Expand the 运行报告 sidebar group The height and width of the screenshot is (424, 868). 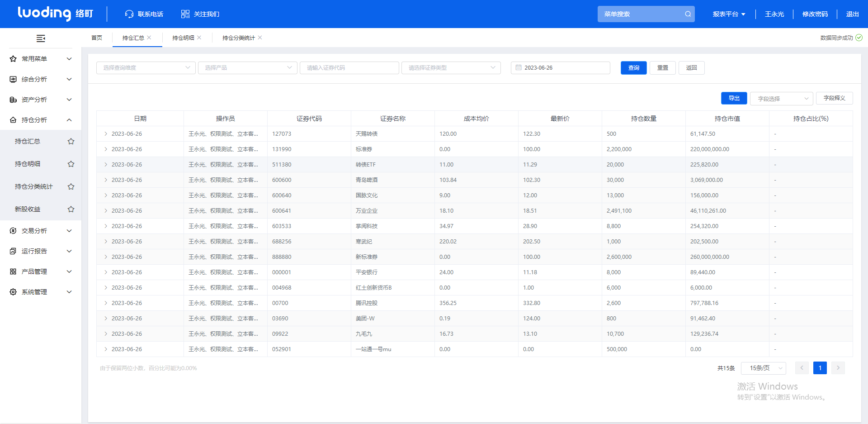(x=69, y=251)
